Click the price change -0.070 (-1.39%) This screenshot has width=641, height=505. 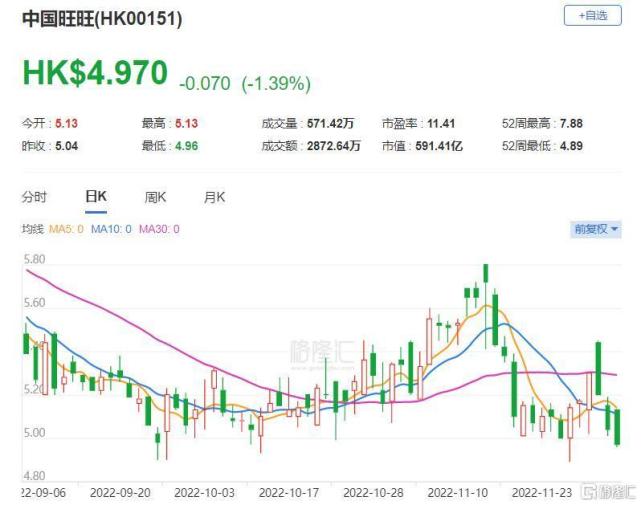(x=245, y=83)
